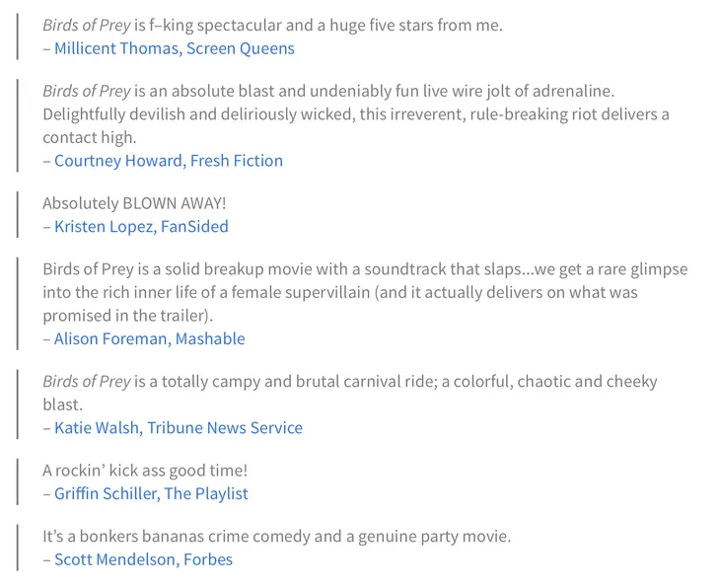Image resolution: width=720 pixels, height=588 pixels.
Task: Open the Scott Mendelson, Forbes link
Action: pyautogui.click(x=143, y=559)
